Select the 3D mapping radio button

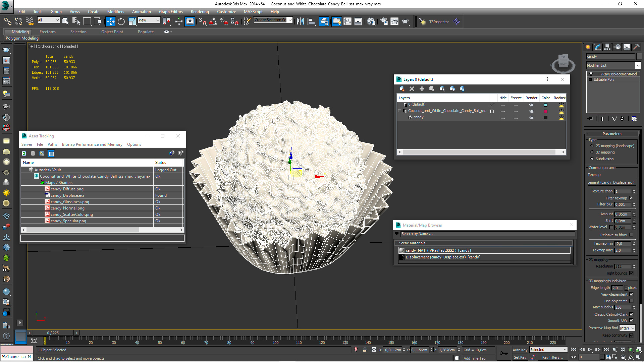pos(592,152)
